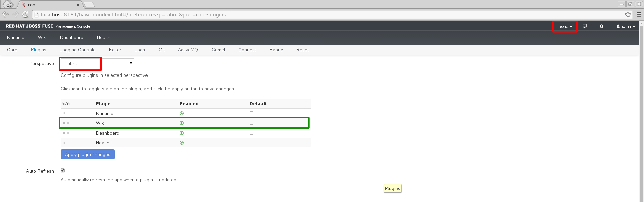This screenshot has width=644, height=202.
Task: Go back in browser history
Action: coord(6,14)
